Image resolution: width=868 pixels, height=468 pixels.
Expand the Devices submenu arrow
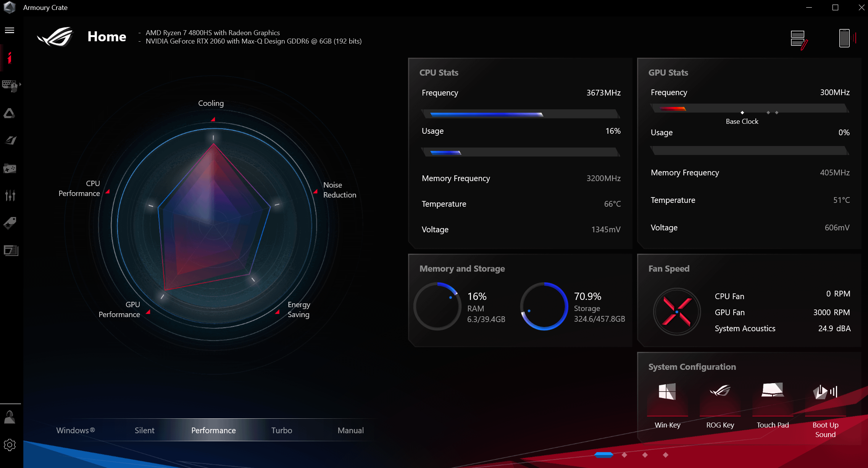[20, 84]
